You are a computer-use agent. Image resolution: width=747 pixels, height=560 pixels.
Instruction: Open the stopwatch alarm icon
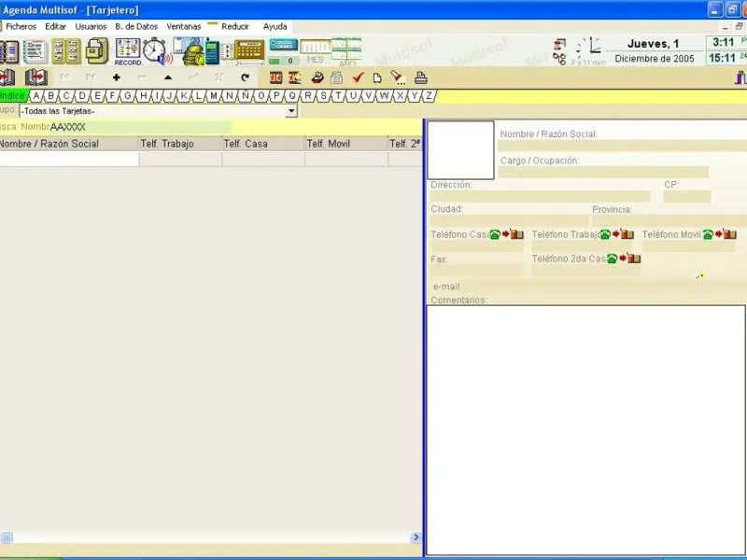click(157, 50)
